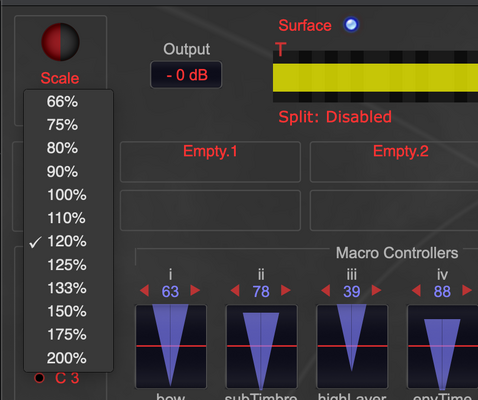478x400 pixels.
Task: Decrease macro iii value with left arrow
Action: pyautogui.click(x=326, y=291)
